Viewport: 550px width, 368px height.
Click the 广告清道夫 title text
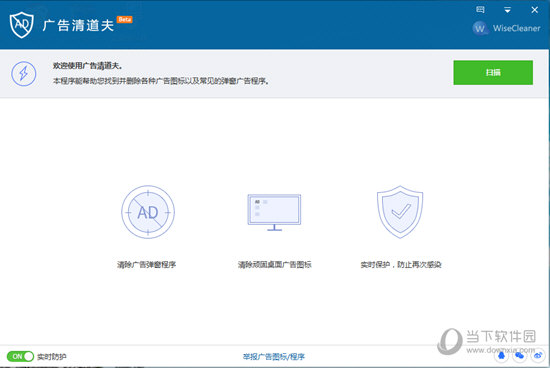click(x=78, y=26)
